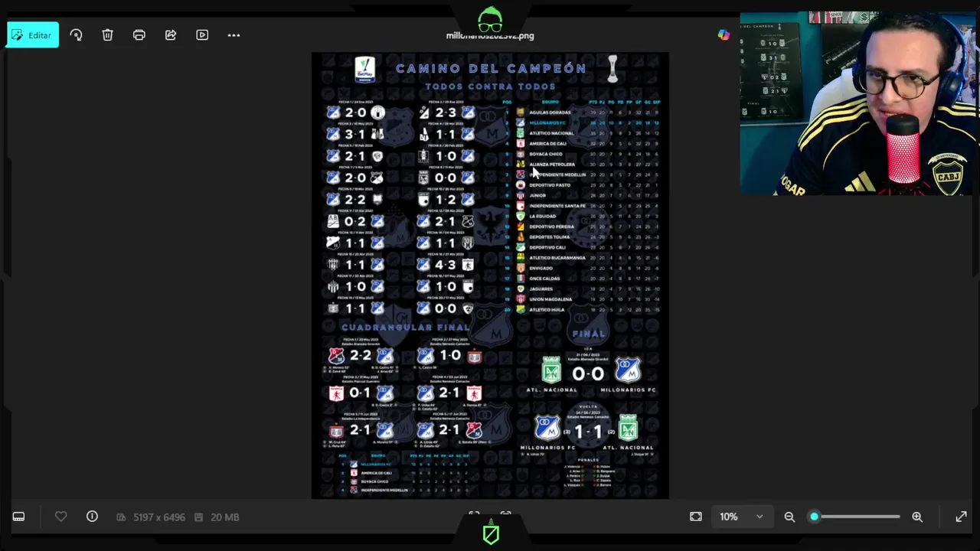
Task: Open the three-dot more options menu
Action: tap(234, 35)
